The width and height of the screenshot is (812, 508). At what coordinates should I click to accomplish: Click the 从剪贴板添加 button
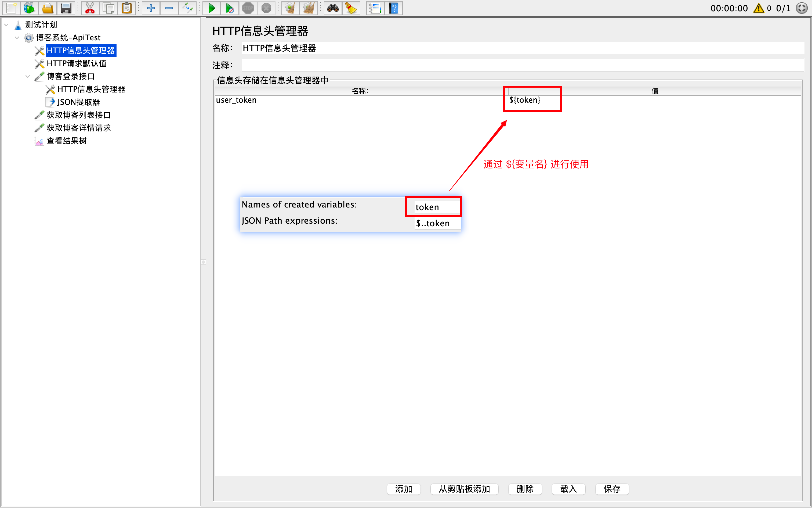point(464,489)
